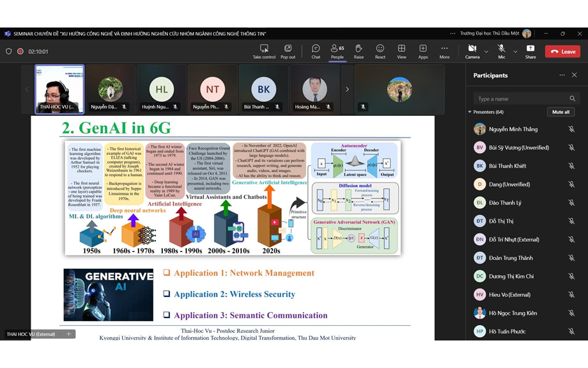Click the mic icon for Đoàn Trung Thành
The image size is (588, 368).
571,258
